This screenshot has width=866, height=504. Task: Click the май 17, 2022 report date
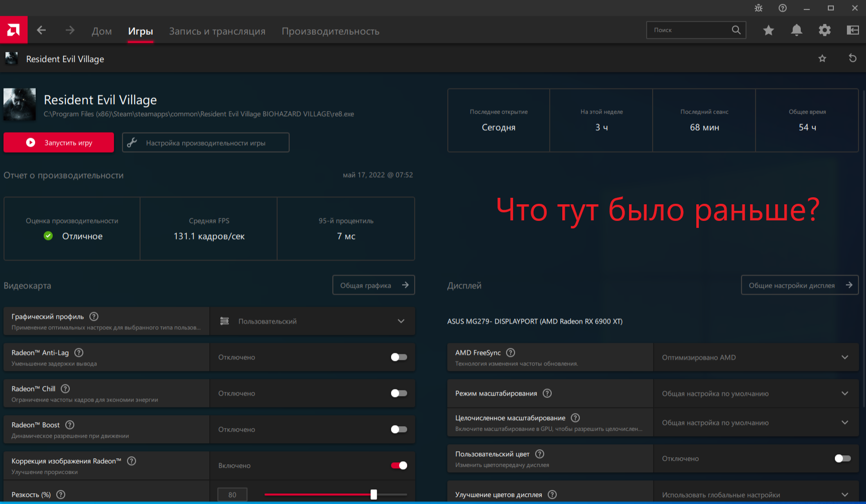(x=378, y=175)
